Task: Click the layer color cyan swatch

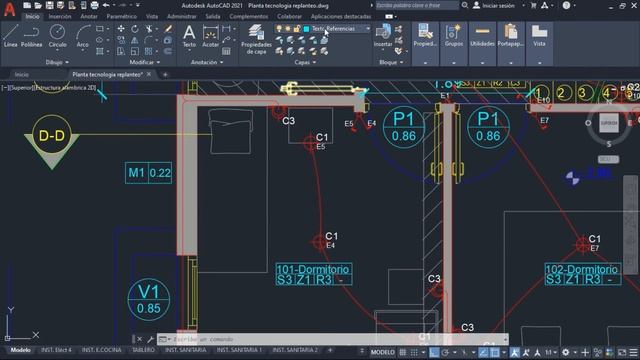Action: [306, 29]
